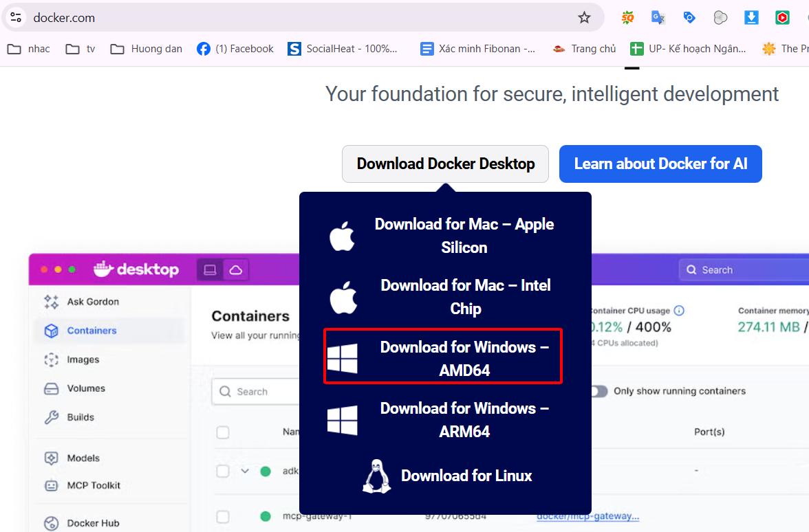The width and height of the screenshot is (809, 532).
Task: Click the blue tag extension icon
Action: coord(689,18)
